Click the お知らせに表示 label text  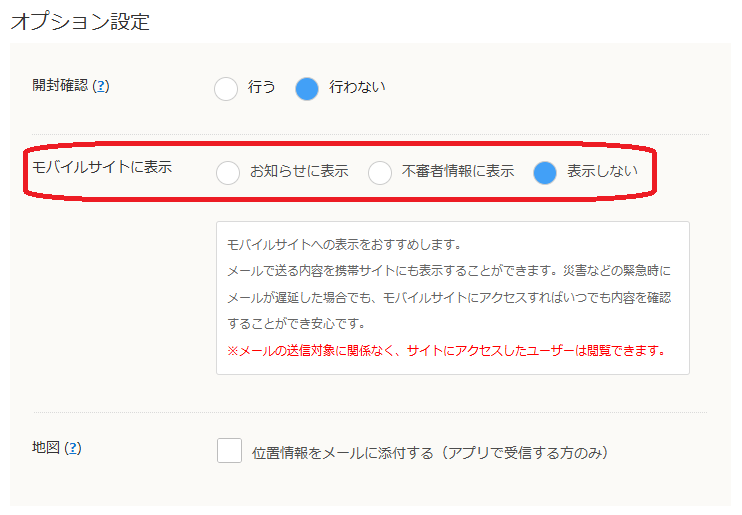[299, 171]
